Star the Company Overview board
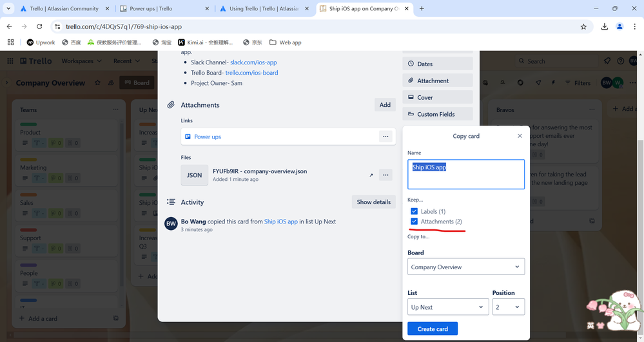Image resolution: width=644 pixels, height=342 pixels. pos(97,82)
